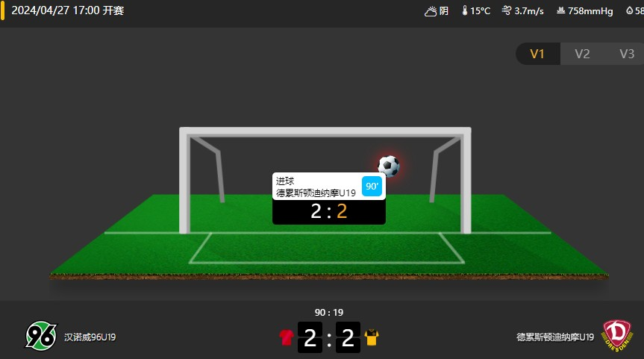
Task: Click the yellow away jersey icon
Action: coord(372,337)
